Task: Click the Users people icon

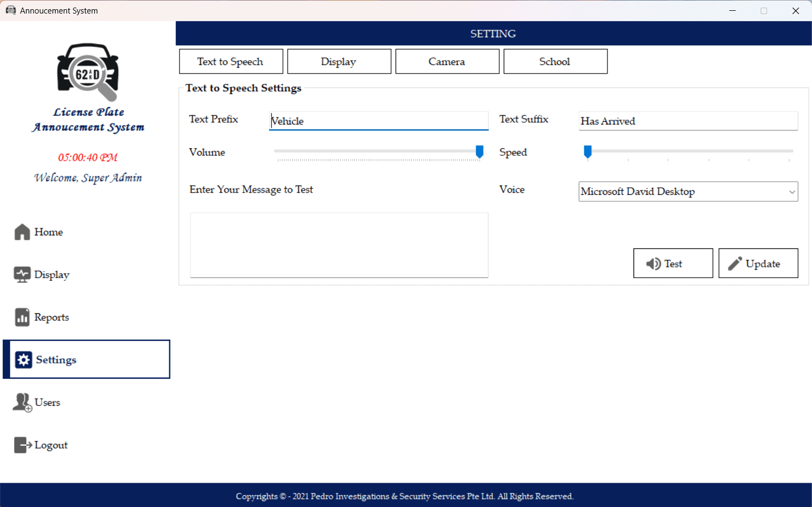Action: 22,403
